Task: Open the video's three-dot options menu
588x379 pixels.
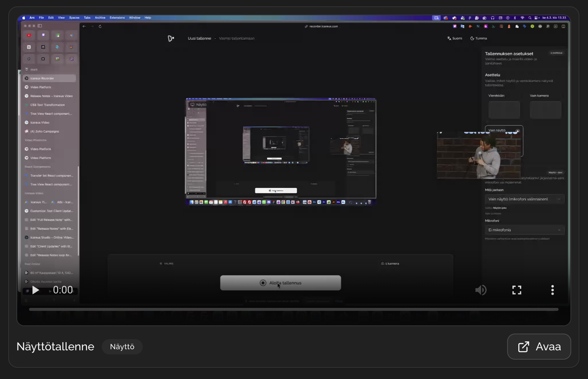Action: (x=552, y=290)
